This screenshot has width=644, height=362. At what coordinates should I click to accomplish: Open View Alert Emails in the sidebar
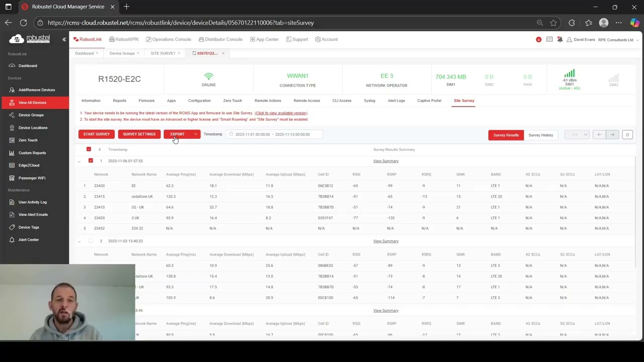(33, 215)
